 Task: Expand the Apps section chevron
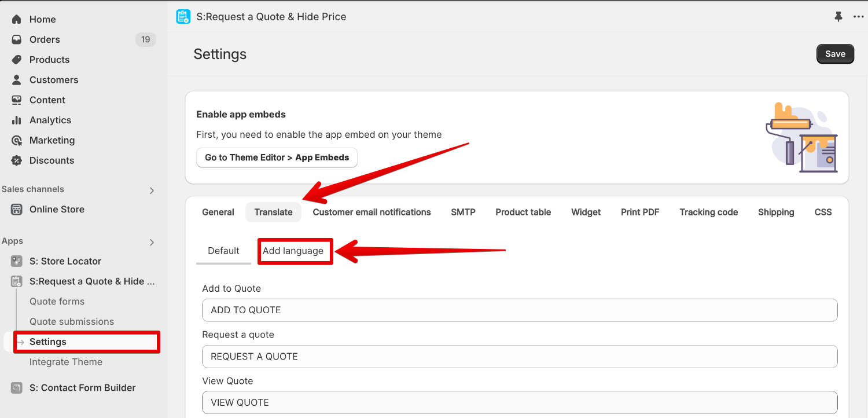(152, 242)
